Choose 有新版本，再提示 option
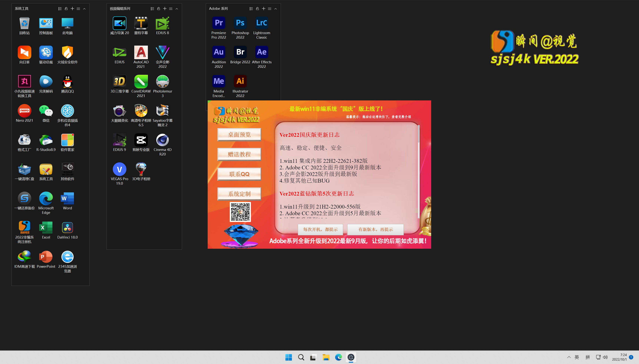The width and height of the screenshot is (639, 364). (x=375, y=229)
